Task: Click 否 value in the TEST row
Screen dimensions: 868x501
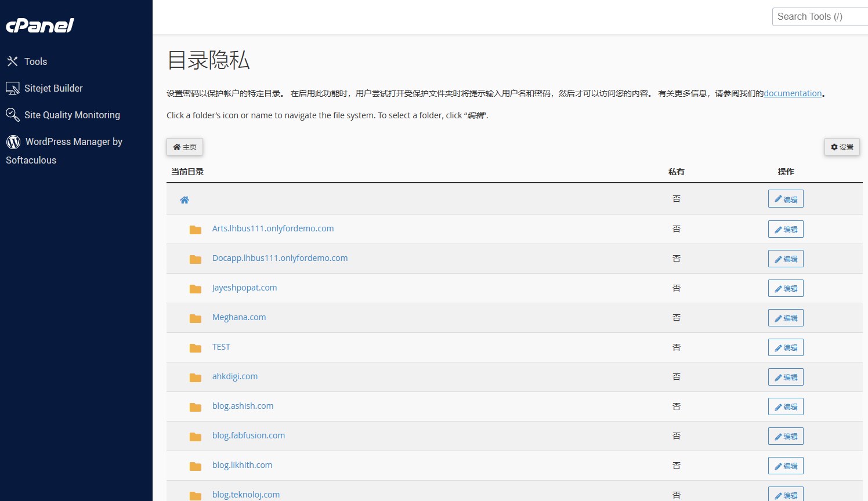Action: (677, 347)
